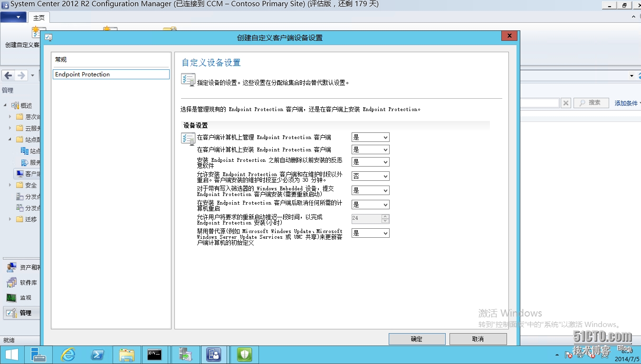This screenshot has width=641, height=364.
Task: Expand the 云服务 tree node
Action: point(10,128)
